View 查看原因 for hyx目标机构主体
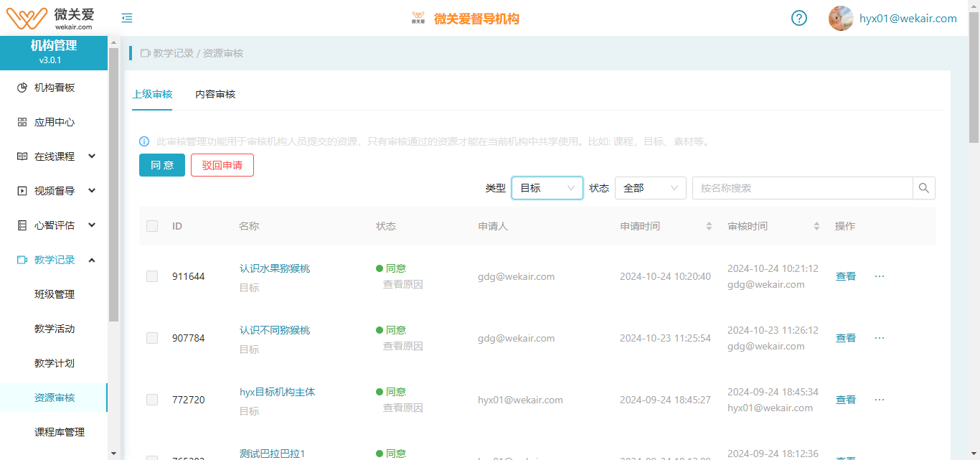This screenshot has height=460, width=980. pyautogui.click(x=403, y=408)
